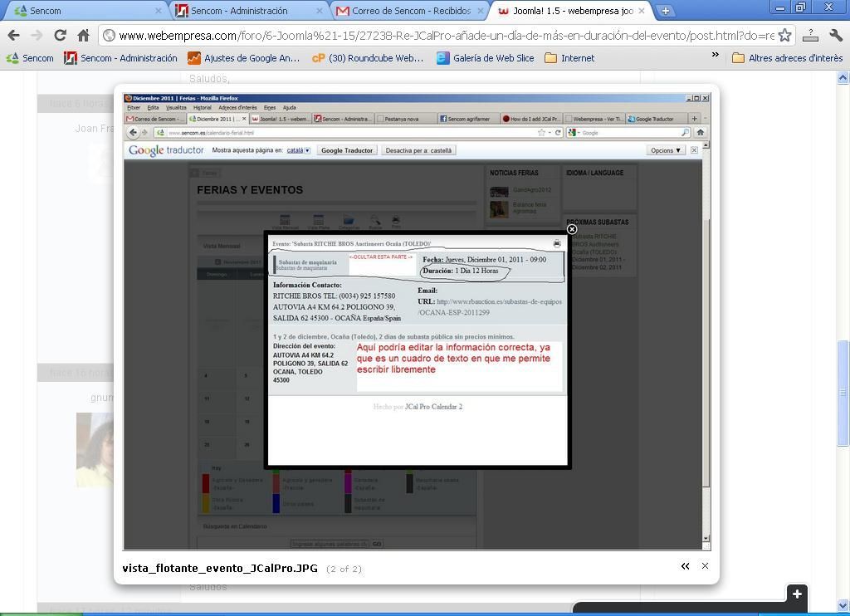Show hidden bookmarks with the » chevron
Screen dimensions: 850x616
[715, 55]
